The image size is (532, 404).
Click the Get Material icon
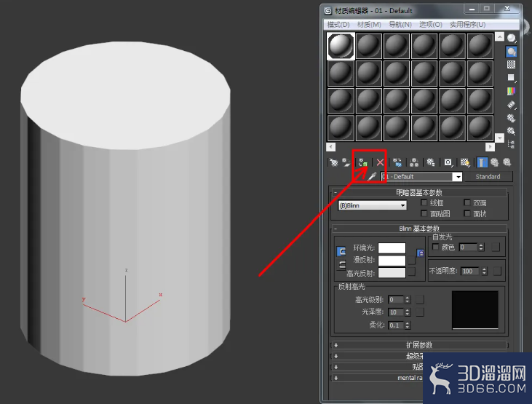(333, 162)
